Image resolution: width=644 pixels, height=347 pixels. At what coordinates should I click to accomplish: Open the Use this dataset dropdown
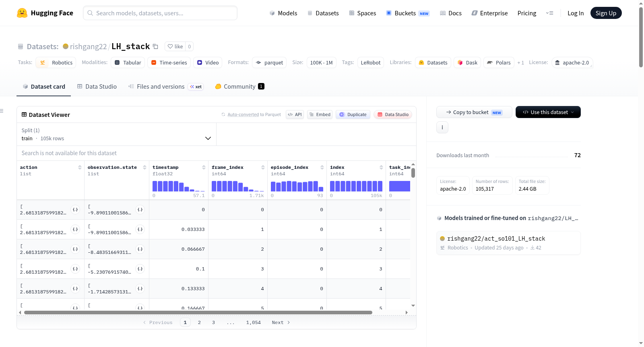(x=548, y=112)
